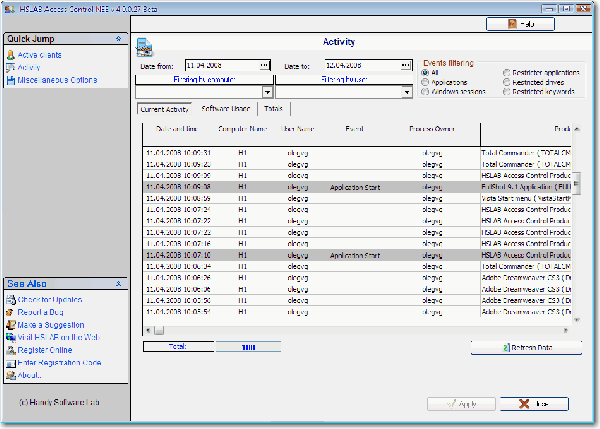Select the Applications events filter
The width and height of the screenshot is (600, 429).
pyautogui.click(x=424, y=82)
